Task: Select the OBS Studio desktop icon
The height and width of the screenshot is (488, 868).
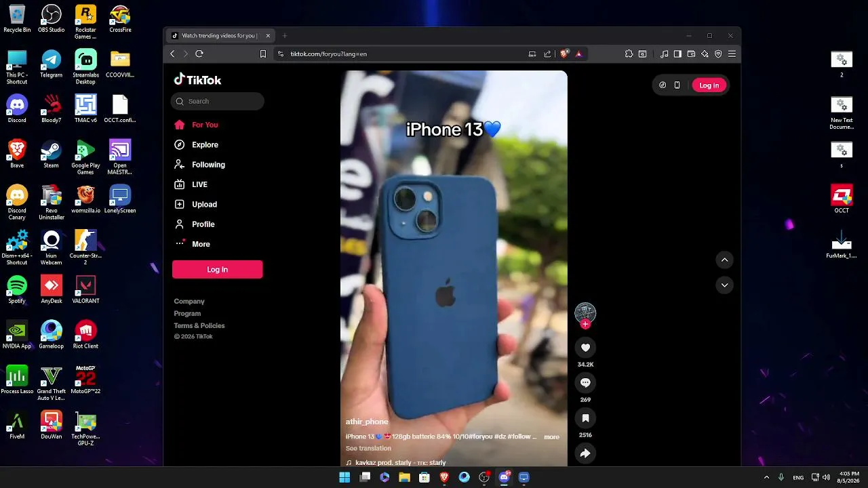Action: tap(52, 19)
